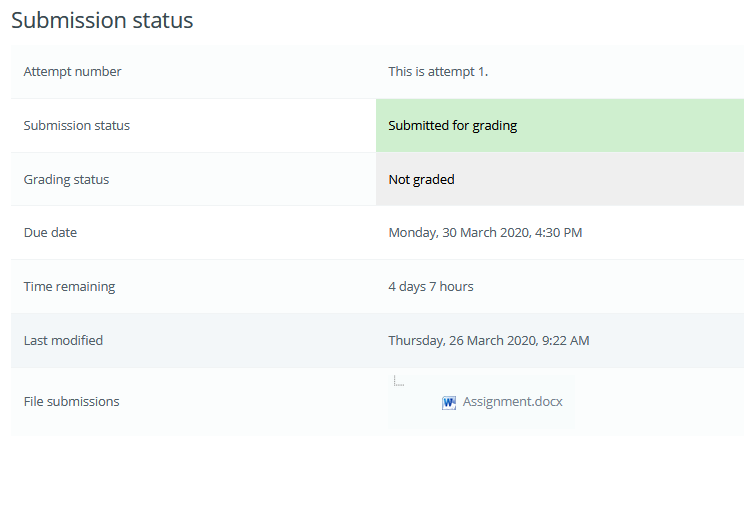Click the blank area below the status table
744x524 pixels.
372,480
